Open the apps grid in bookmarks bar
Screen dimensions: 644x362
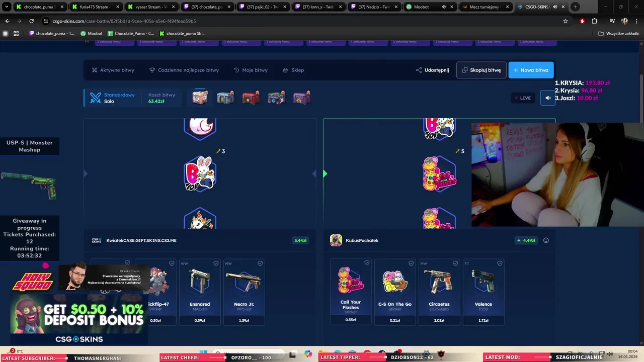click(x=16, y=34)
